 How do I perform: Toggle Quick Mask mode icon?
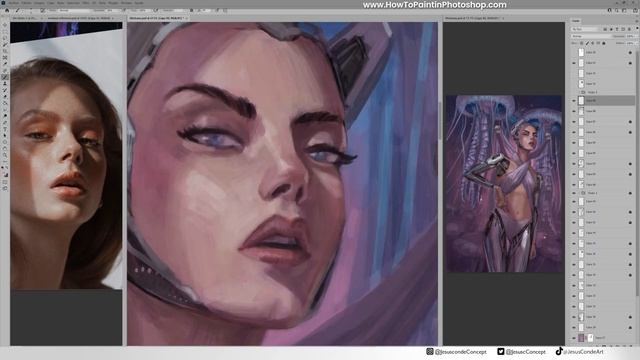point(5,182)
